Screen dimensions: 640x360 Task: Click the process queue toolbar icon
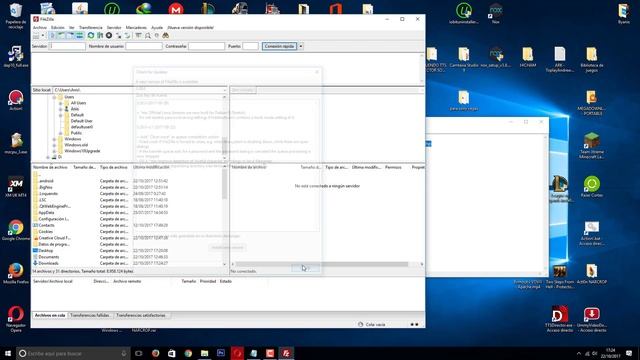[x=100, y=36]
